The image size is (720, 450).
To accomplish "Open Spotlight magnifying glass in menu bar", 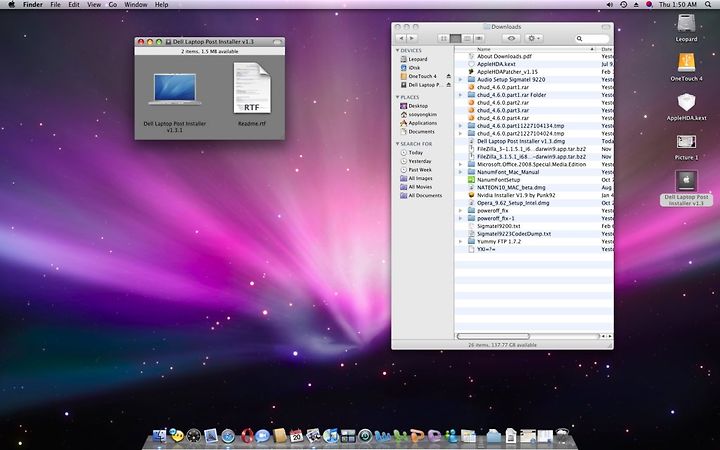I will coord(708,5).
